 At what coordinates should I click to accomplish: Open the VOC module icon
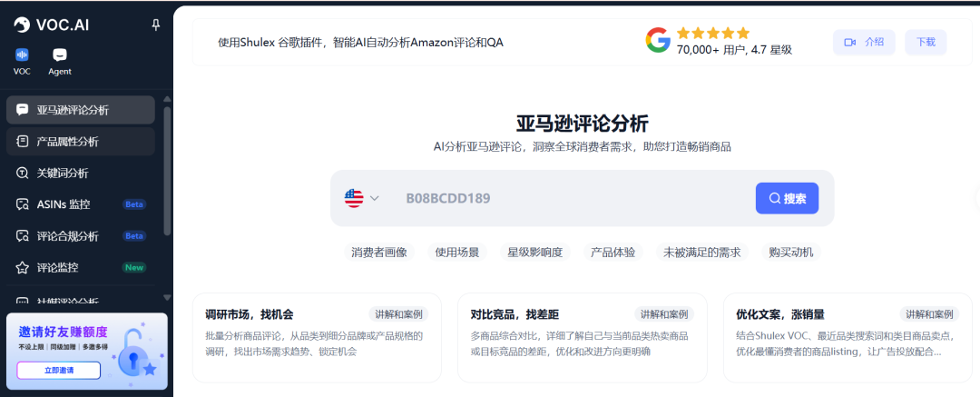coord(22,55)
